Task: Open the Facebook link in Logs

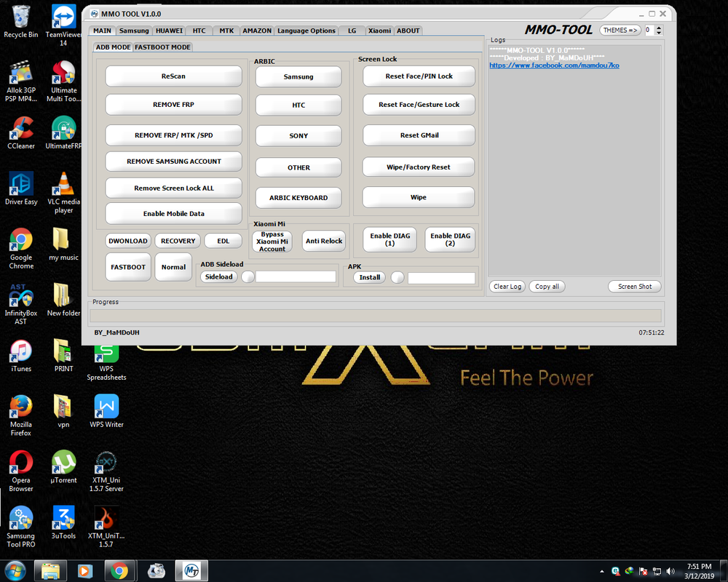Action: click(x=554, y=65)
